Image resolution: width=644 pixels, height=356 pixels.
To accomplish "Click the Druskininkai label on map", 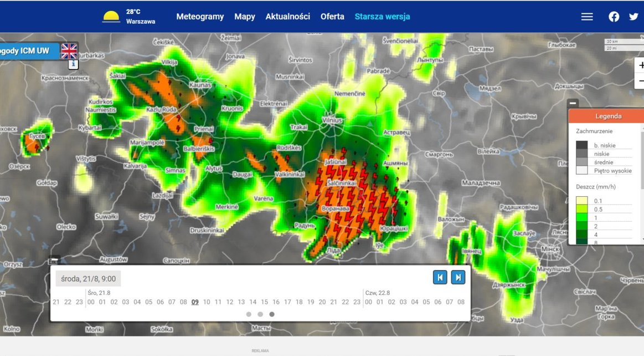I will 207,231.
